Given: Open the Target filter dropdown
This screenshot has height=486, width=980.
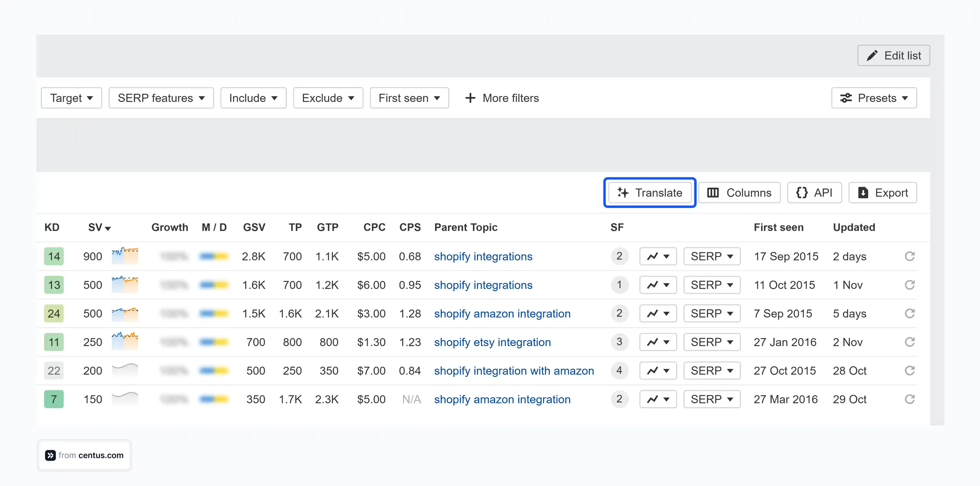Looking at the screenshot, I should [71, 98].
